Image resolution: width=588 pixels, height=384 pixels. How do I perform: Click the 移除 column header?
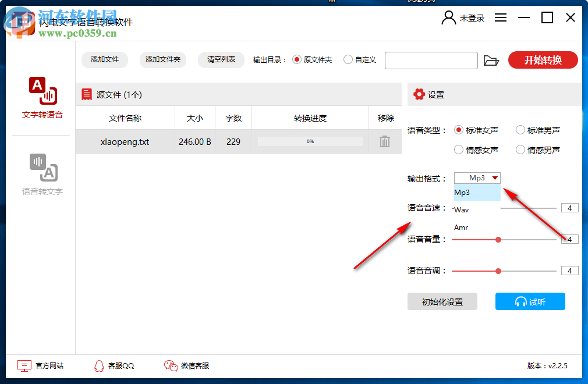pyautogui.click(x=385, y=118)
